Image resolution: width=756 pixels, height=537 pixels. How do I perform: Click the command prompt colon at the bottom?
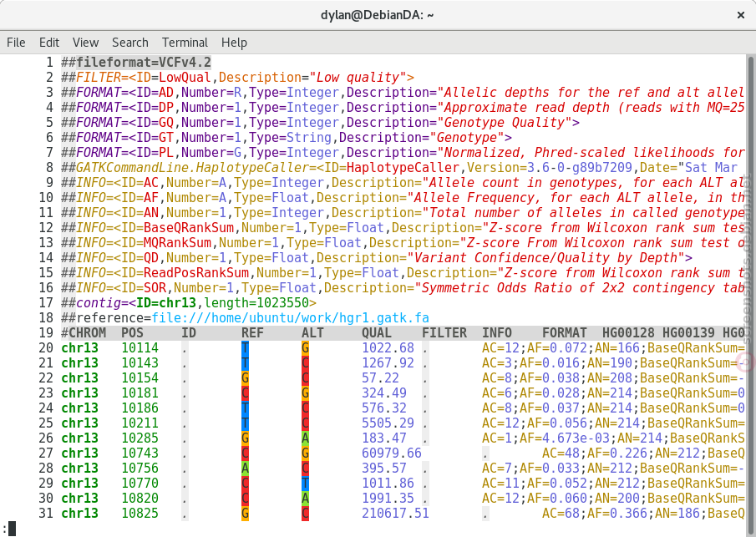point(4,529)
